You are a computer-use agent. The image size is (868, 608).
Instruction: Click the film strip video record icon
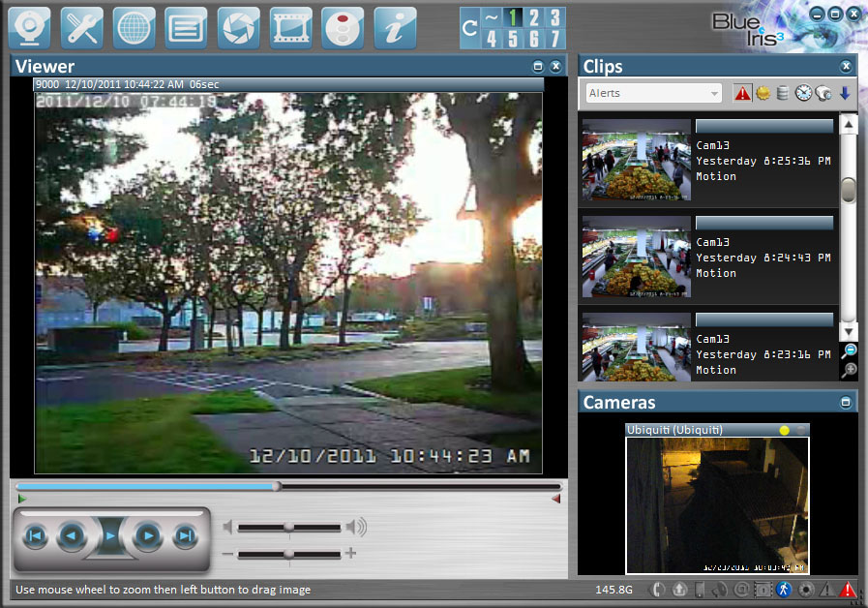coord(290,28)
